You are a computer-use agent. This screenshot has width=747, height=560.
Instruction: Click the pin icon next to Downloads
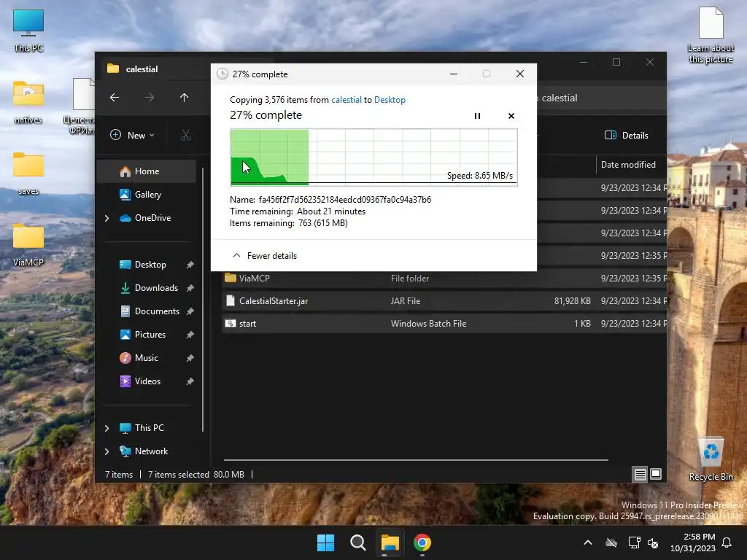pos(190,288)
